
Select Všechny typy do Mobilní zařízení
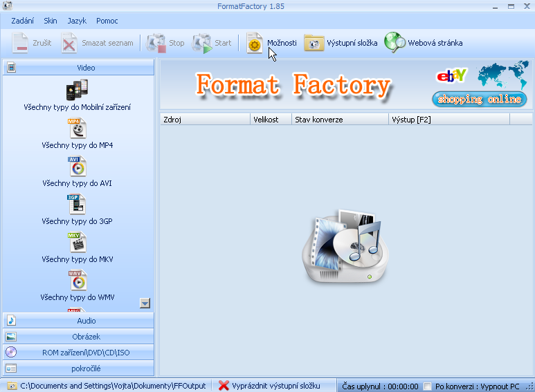click(77, 107)
